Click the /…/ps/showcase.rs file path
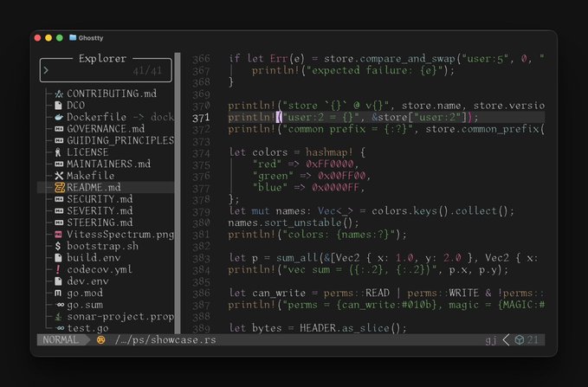Screen dimensions: 588x387 click(165, 339)
